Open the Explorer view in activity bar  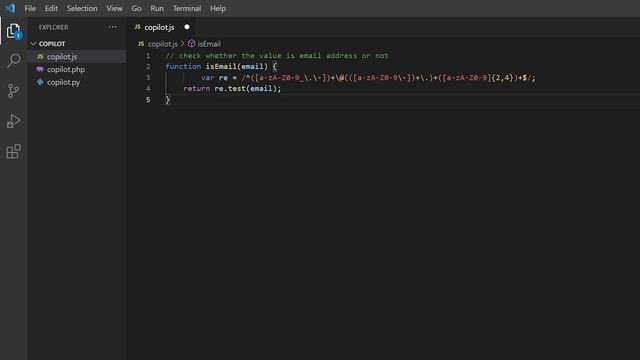click(x=13, y=31)
